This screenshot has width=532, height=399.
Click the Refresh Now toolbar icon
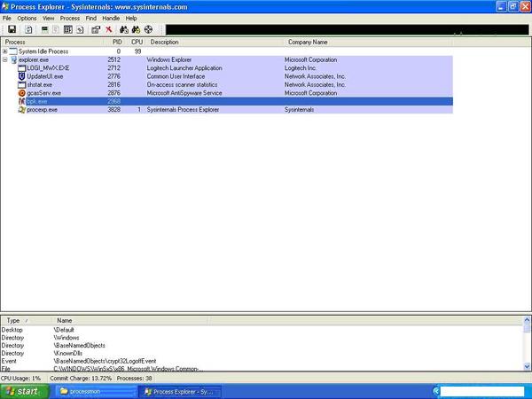pos(28,29)
